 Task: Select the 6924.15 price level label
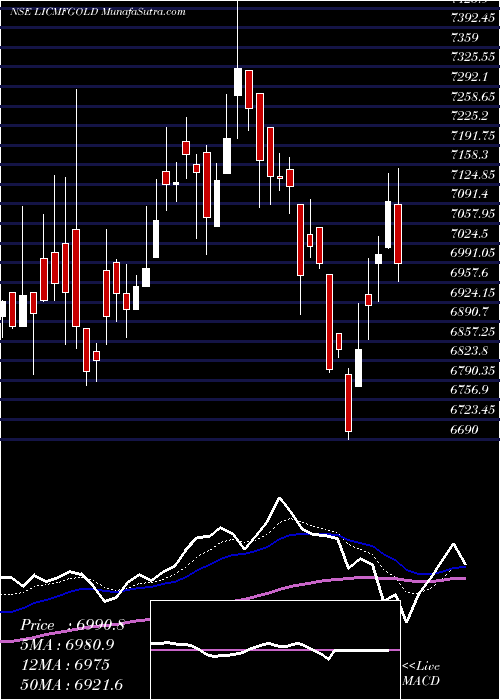coord(473,292)
